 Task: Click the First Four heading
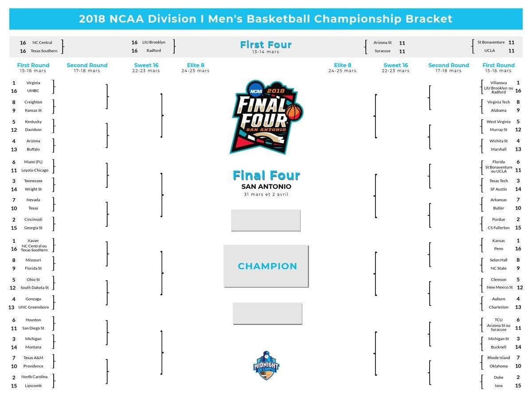[266, 45]
